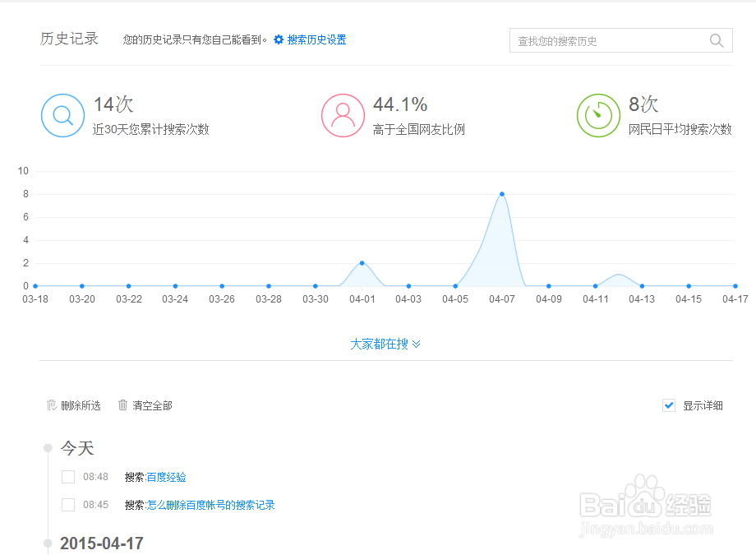Select the 04-01 data point on chart
The width and height of the screenshot is (756, 555).
[x=362, y=263]
